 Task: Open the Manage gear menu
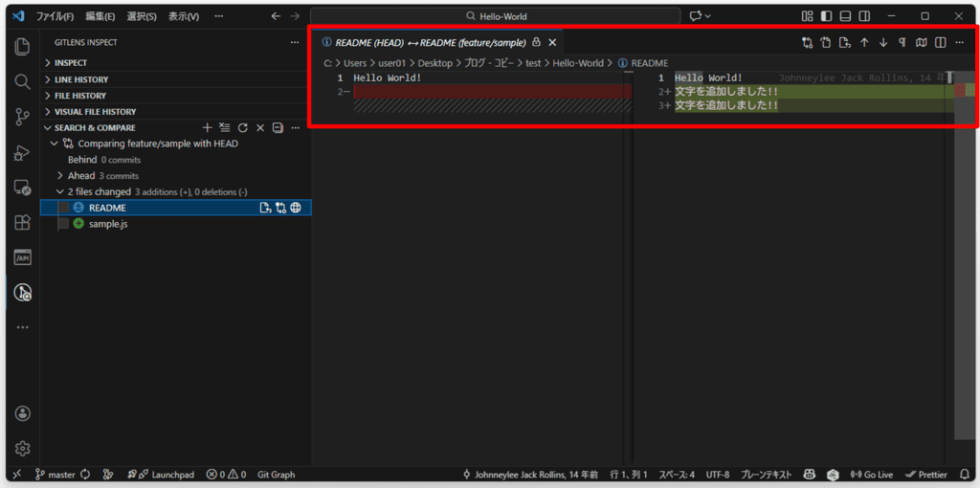23,448
